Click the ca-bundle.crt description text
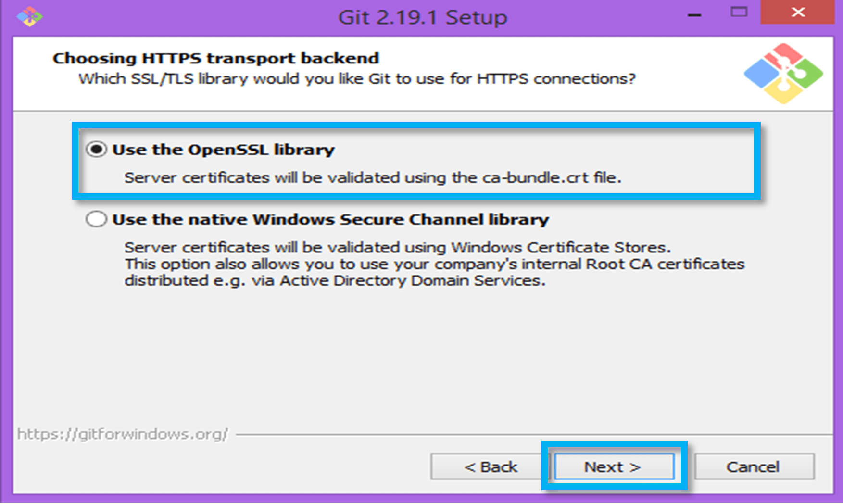The width and height of the screenshot is (843, 504). coord(373,177)
